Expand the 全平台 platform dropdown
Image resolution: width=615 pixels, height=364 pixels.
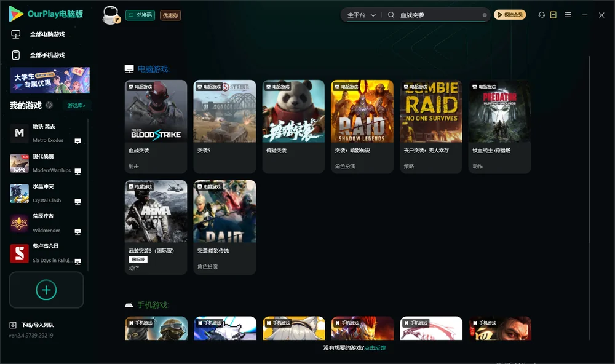coord(362,15)
